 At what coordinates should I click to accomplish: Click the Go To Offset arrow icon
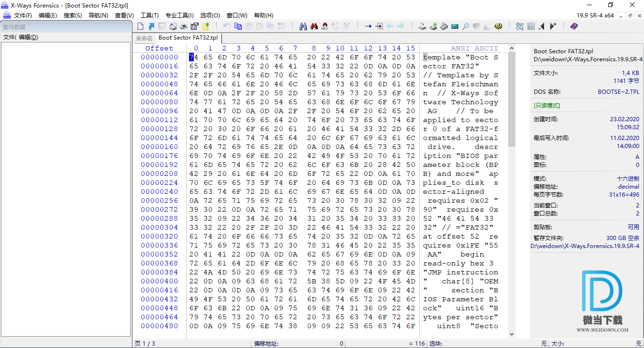(x=368, y=26)
